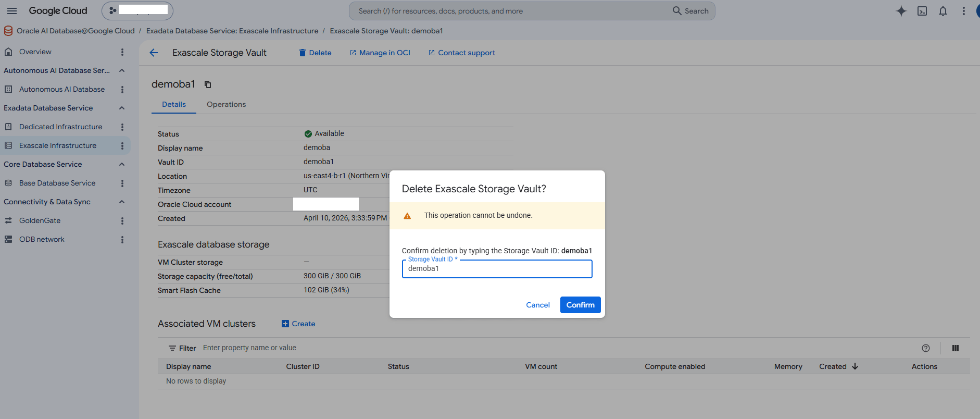The height and width of the screenshot is (419, 980).
Task: Click Create for Associated VM clusters
Action: (x=298, y=324)
